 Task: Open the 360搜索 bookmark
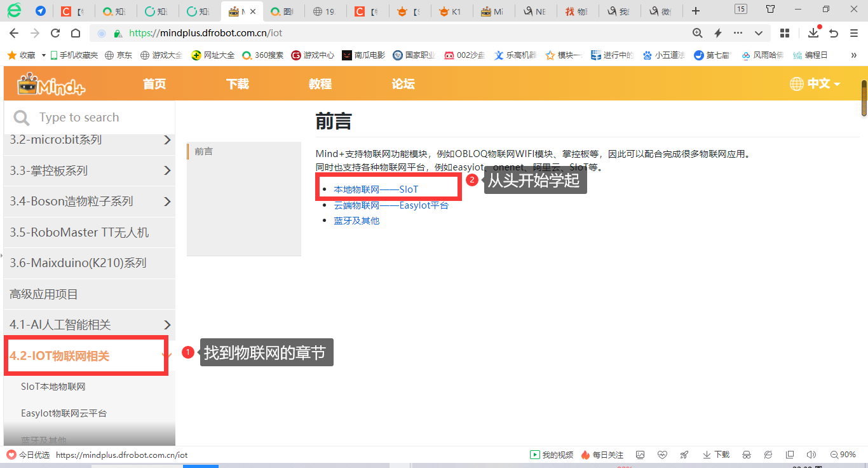[263, 55]
